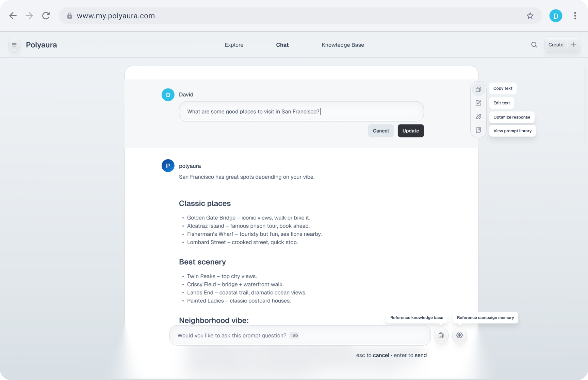The height and width of the screenshot is (380, 588).
Task: Select Optimize response option
Action: click(x=512, y=117)
